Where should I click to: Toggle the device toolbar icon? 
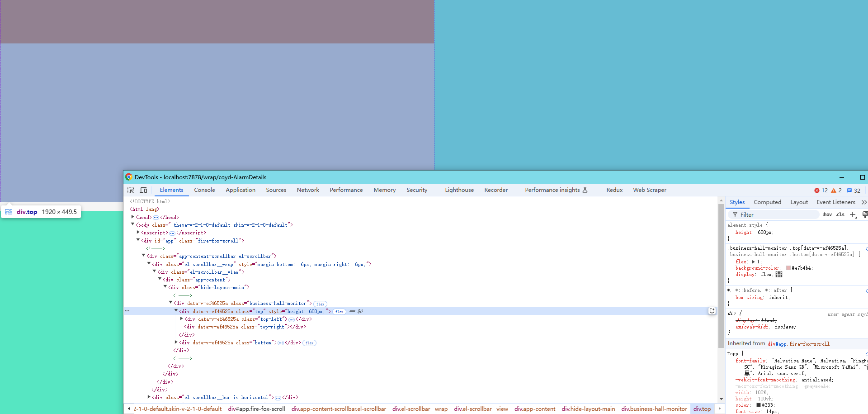click(x=143, y=190)
